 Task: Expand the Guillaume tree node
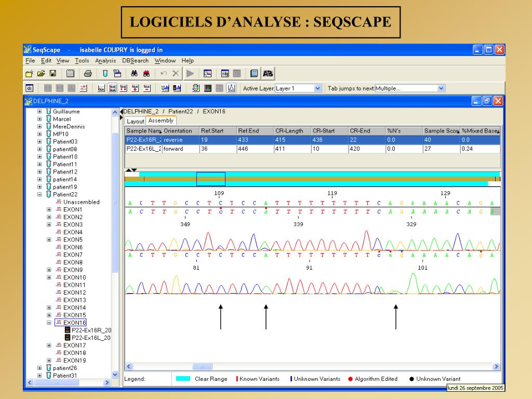39,111
